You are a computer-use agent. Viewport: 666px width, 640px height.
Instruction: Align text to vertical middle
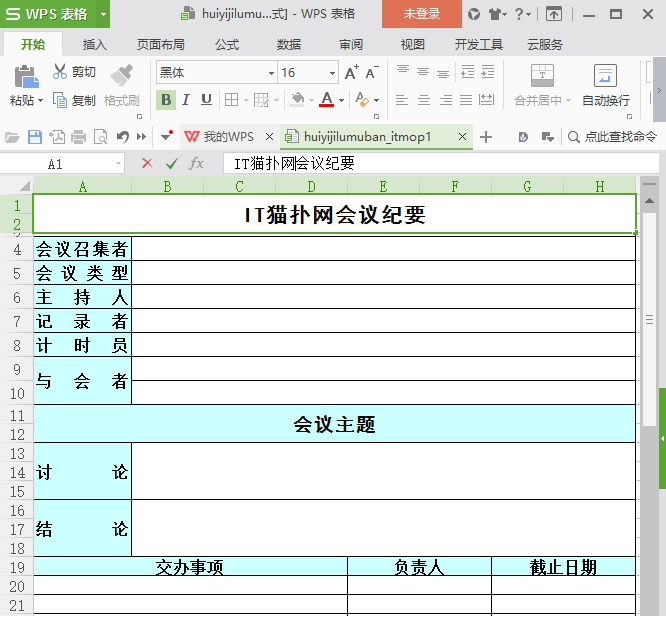click(423, 72)
